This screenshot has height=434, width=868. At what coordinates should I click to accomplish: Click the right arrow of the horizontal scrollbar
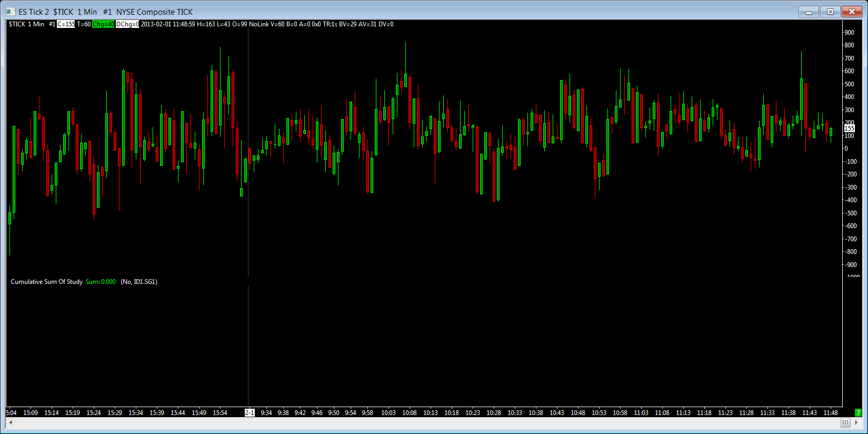856,422
